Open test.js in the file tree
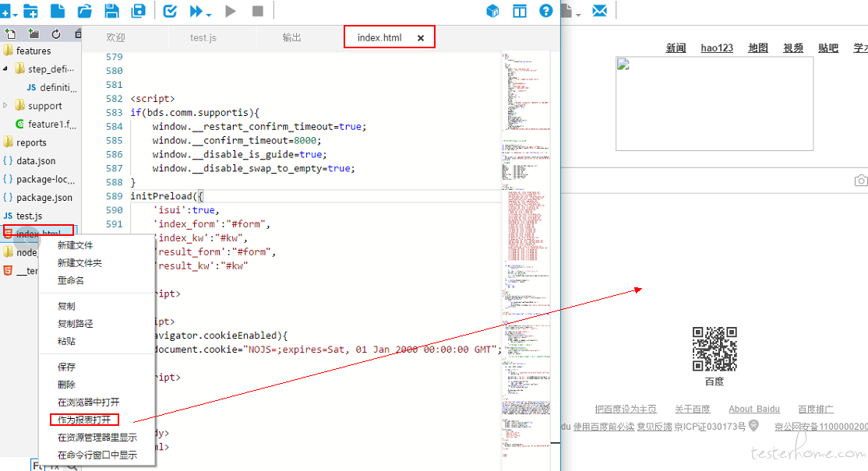Viewport: 868px width, 471px height. pyautogui.click(x=29, y=216)
